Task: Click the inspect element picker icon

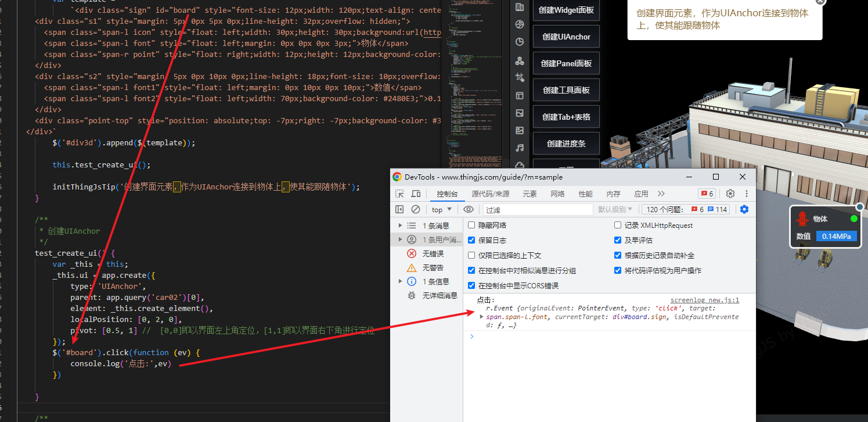Action: [x=399, y=194]
